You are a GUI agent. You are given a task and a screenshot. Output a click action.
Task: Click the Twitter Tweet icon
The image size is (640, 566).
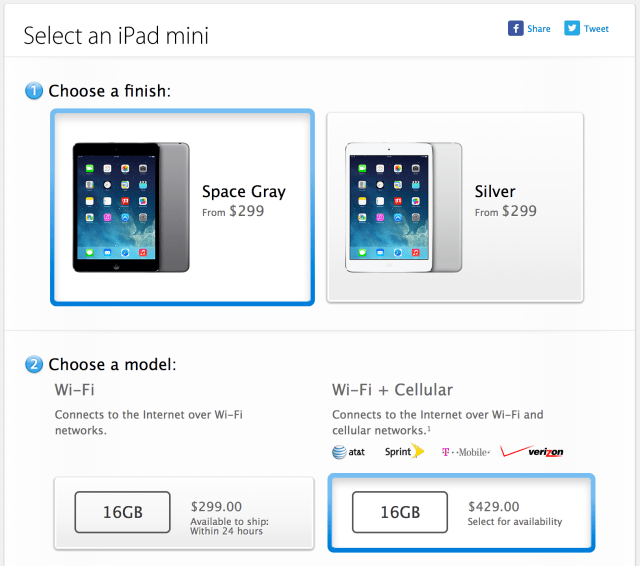tap(572, 28)
